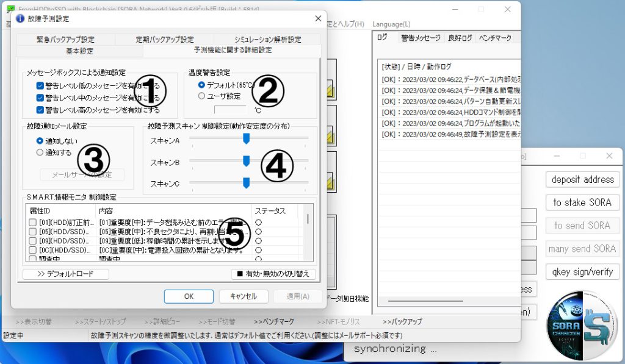Screen dimensions: 625x364
Task: Click the >> デフォルトロード button
Action: point(66,274)
